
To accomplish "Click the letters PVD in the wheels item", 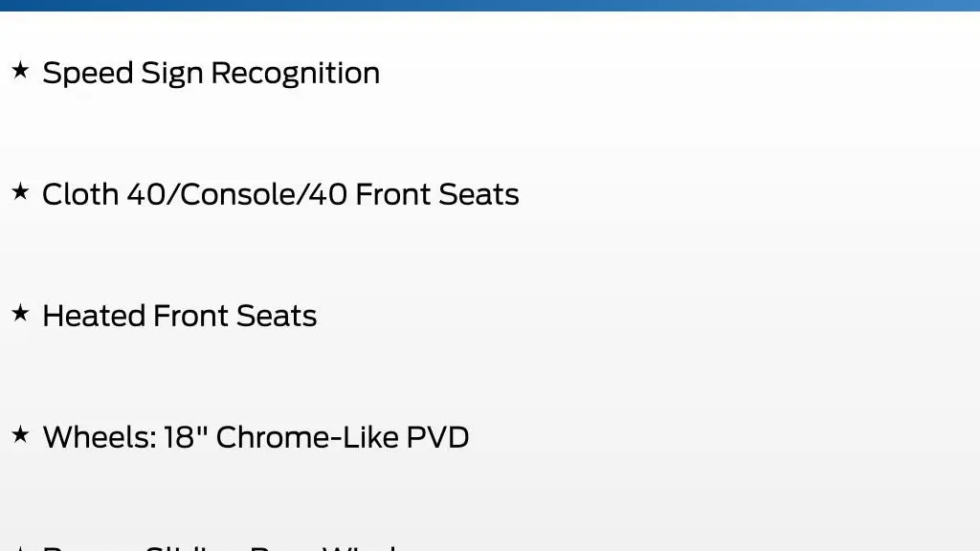I will click(437, 436).
